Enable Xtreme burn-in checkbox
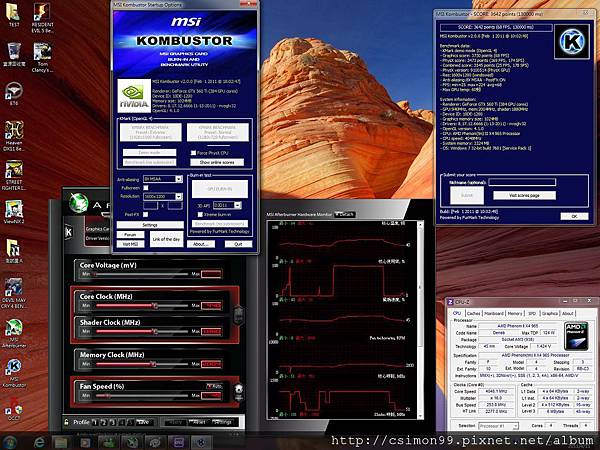Screen dimensions: 600x450 pos(200,214)
